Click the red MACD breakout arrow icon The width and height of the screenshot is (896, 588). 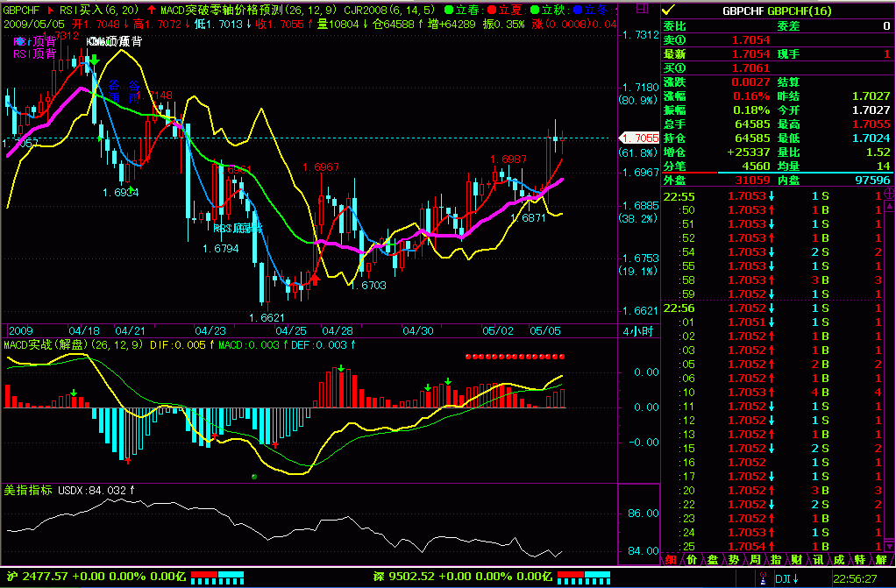pyautogui.click(x=153, y=11)
